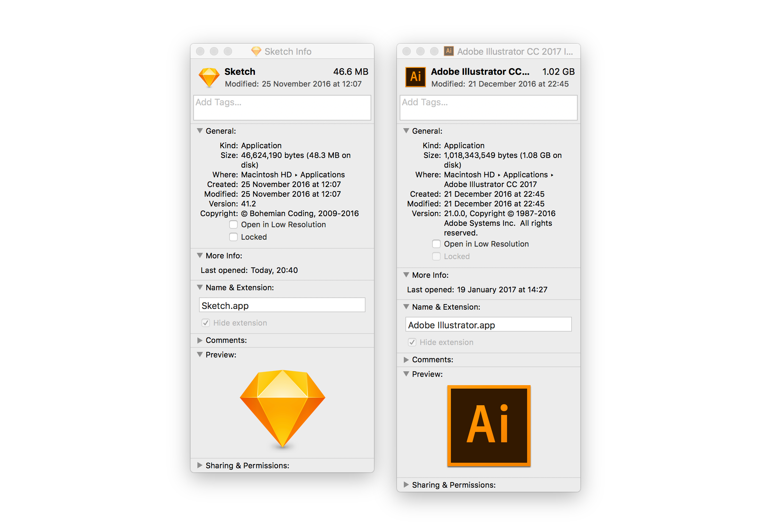Screen dimensions: 782x532
Task: Enable Open in Low Resolution for Sketch
Action: [233, 224]
